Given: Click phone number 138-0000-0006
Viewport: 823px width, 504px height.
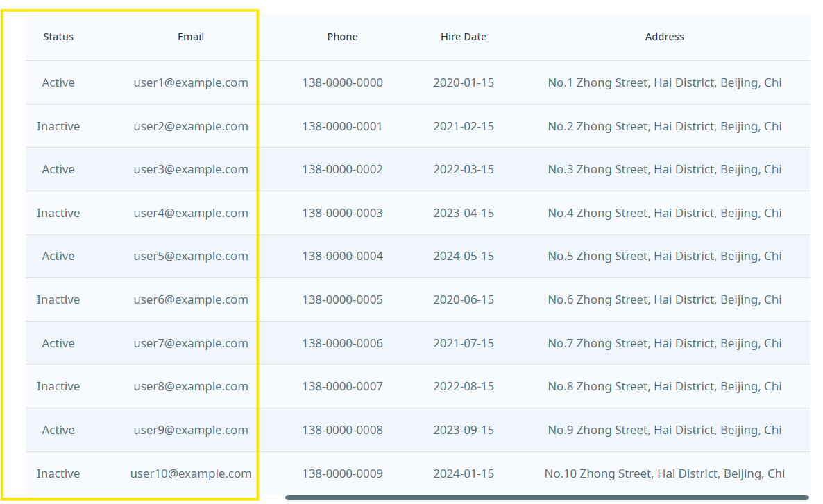Looking at the screenshot, I should 342,343.
